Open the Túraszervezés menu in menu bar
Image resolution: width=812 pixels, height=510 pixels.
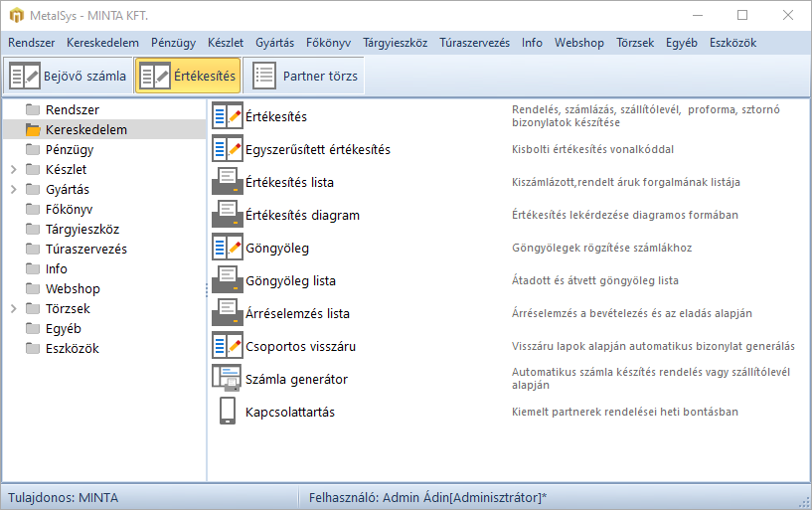point(474,43)
